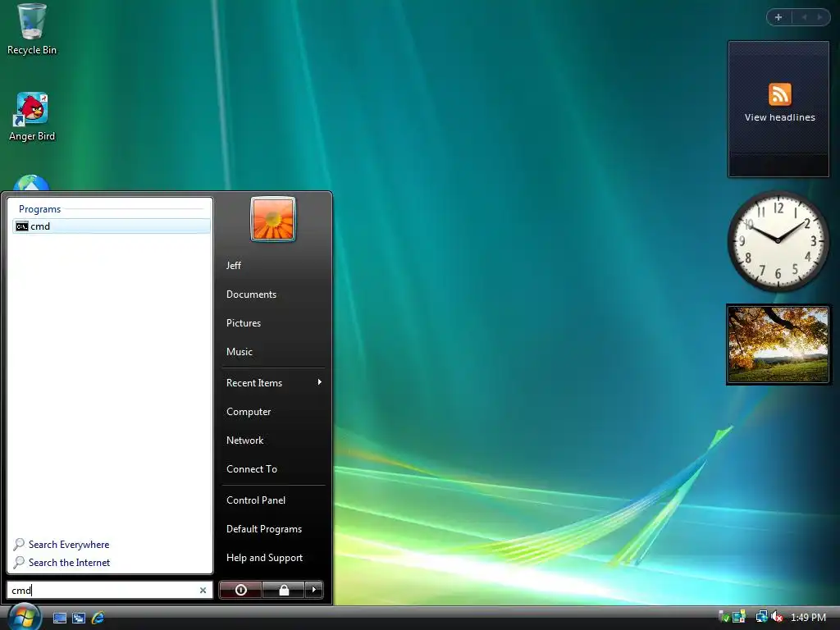Viewport: 840px width, 630px height.
Task: Open the cmd program result
Action: [112, 226]
